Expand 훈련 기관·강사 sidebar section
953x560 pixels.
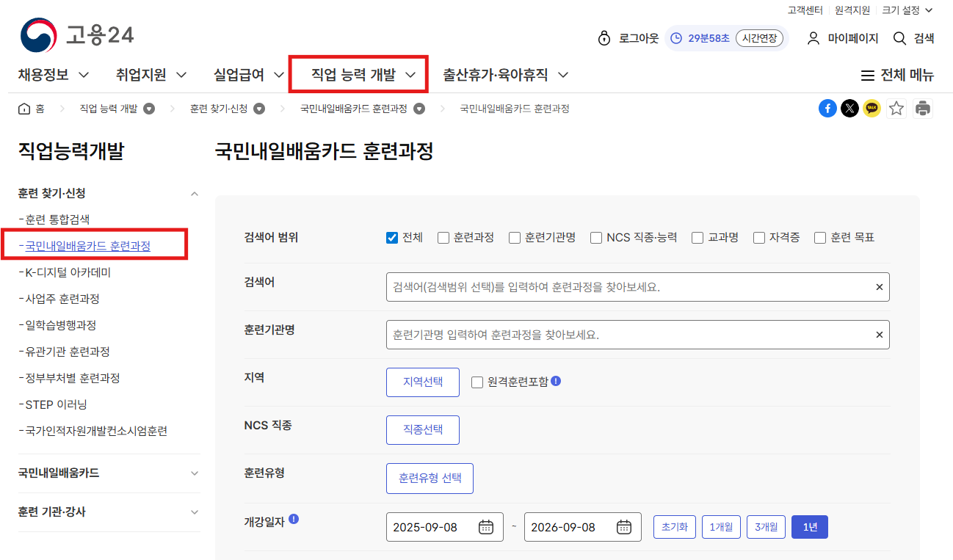coord(194,512)
